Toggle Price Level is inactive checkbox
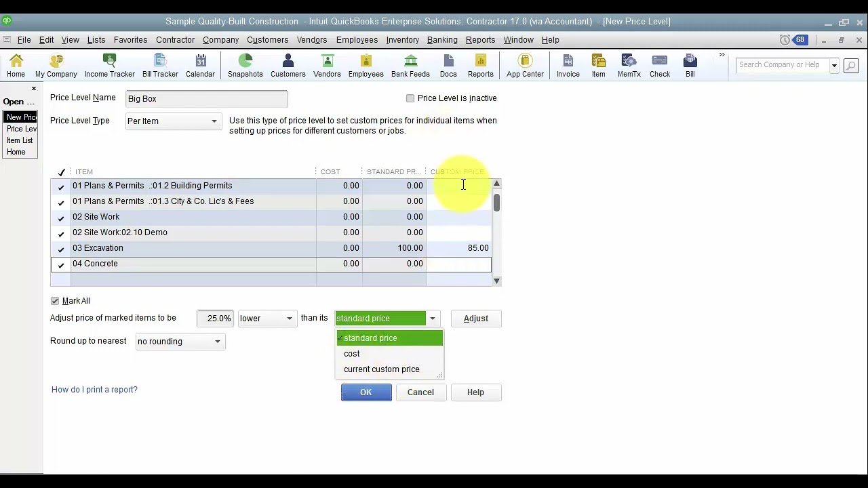 click(410, 98)
